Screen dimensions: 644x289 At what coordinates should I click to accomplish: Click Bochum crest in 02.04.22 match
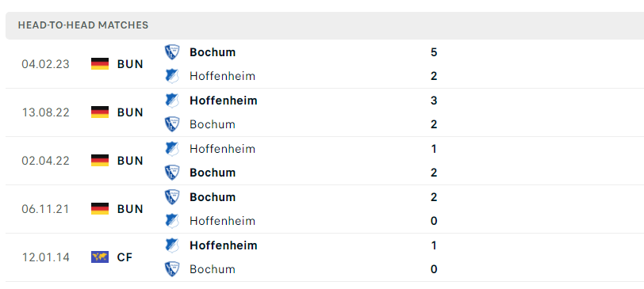click(172, 173)
